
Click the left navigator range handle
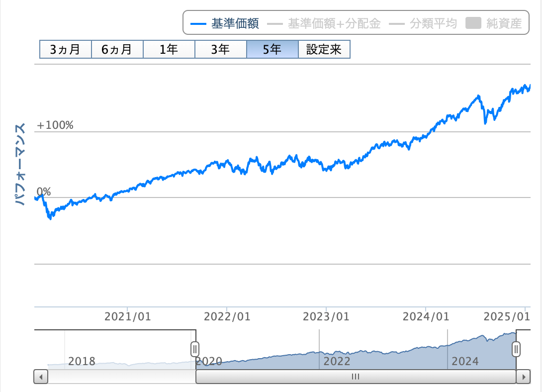point(195,349)
